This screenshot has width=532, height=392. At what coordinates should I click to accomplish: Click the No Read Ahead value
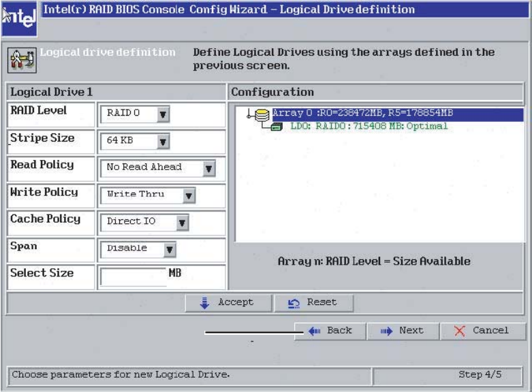coord(144,167)
